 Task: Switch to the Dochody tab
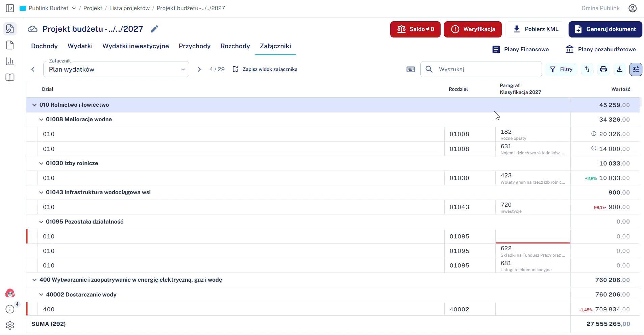tap(44, 46)
